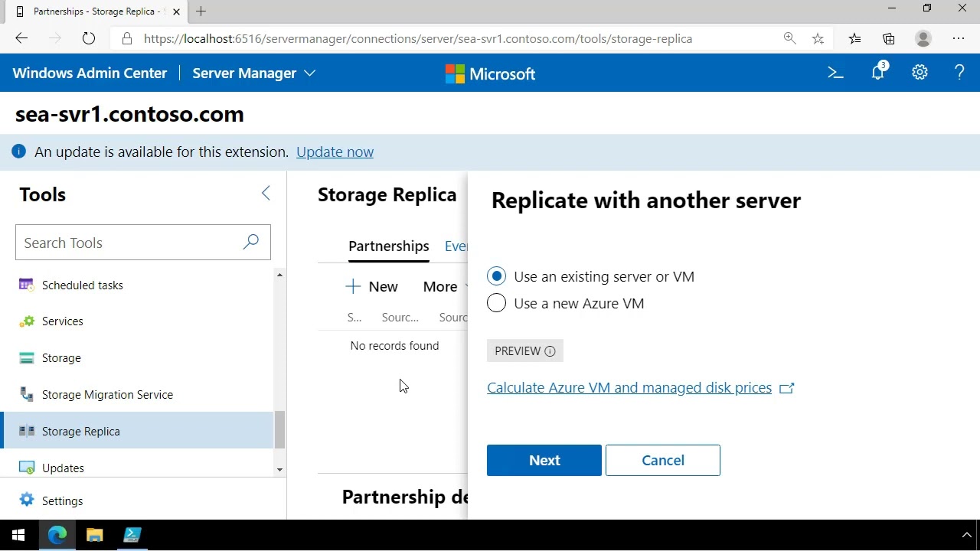This screenshot has width=980, height=551.
Task: Click the search magnifier in Search Tools
Action: (250, 243)
